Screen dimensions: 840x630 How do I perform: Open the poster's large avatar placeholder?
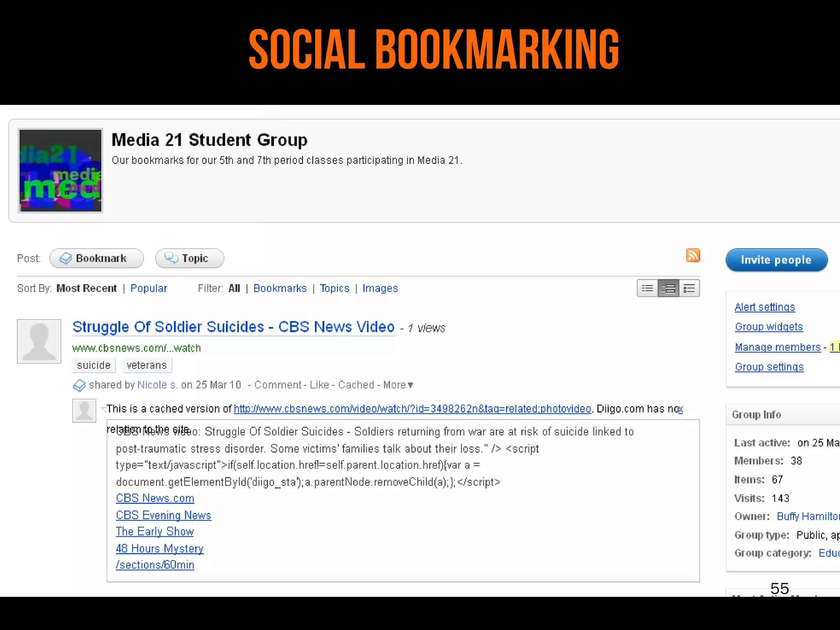click(39, 341)
